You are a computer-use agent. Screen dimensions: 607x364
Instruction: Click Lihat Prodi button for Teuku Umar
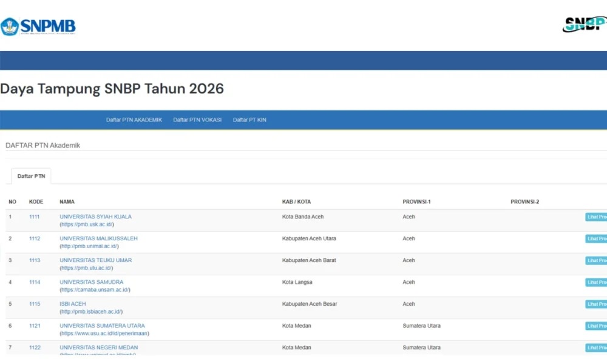tap(596, 260)
